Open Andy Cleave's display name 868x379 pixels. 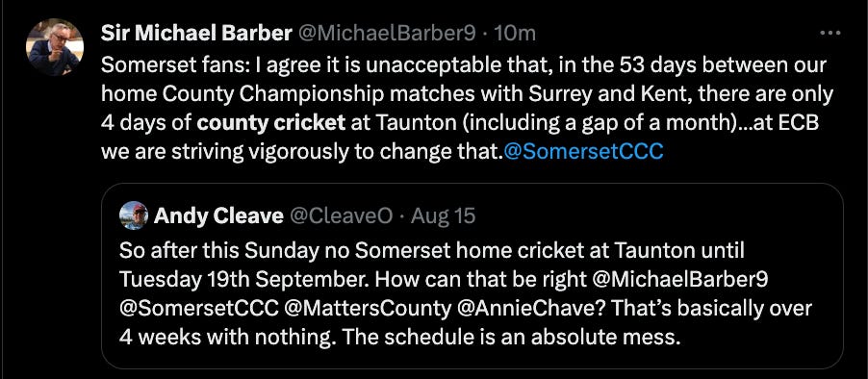[218, 215]
